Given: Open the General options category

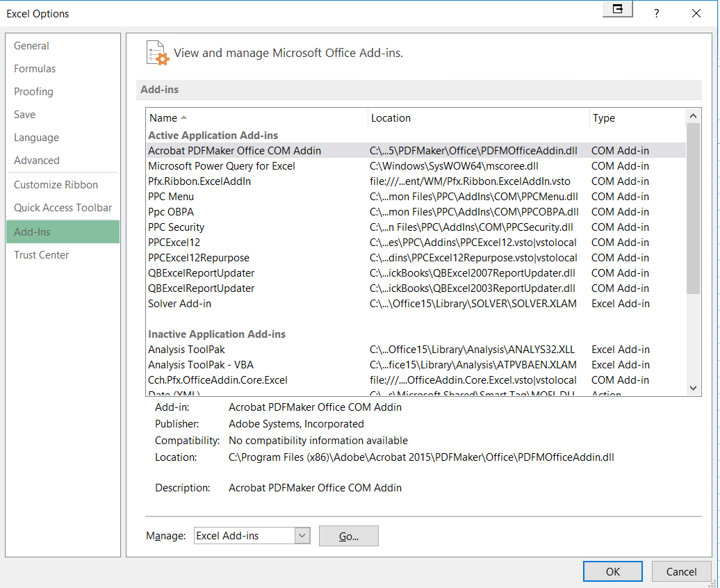Looking at the screenshot, I should (x=32, y=46).
